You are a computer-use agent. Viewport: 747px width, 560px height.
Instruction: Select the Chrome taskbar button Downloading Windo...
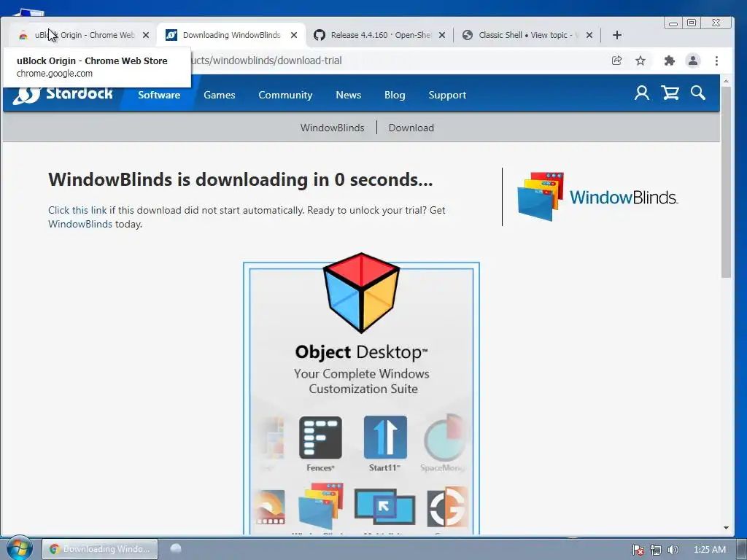[x=100, y=549]
